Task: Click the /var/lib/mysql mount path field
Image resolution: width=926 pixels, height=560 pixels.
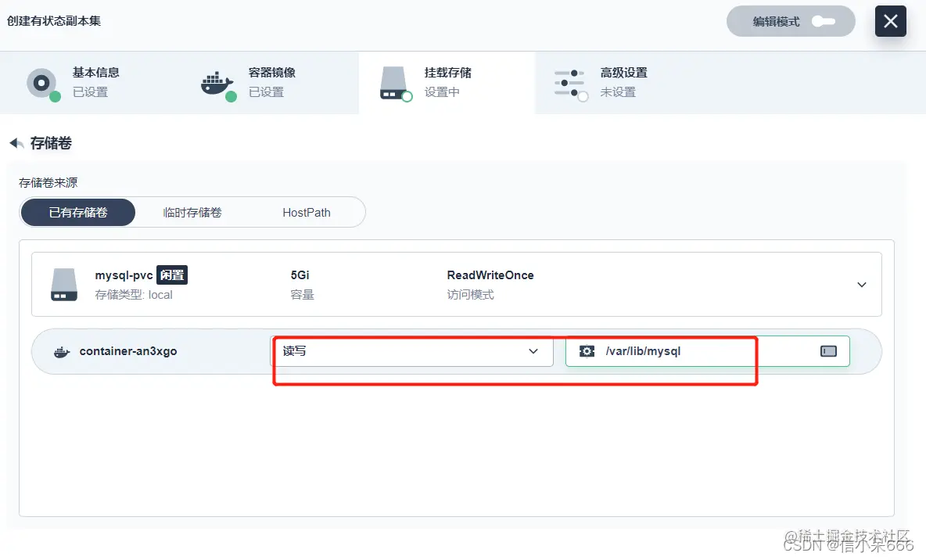Action: (x=708, y=351)
